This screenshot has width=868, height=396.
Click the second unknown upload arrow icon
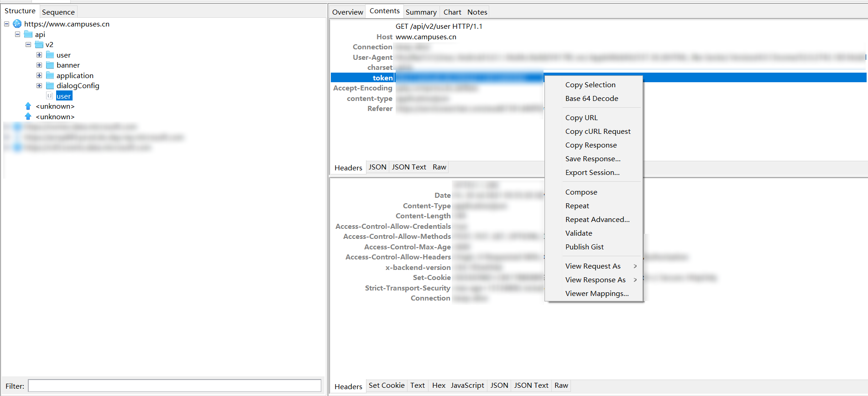28,116
